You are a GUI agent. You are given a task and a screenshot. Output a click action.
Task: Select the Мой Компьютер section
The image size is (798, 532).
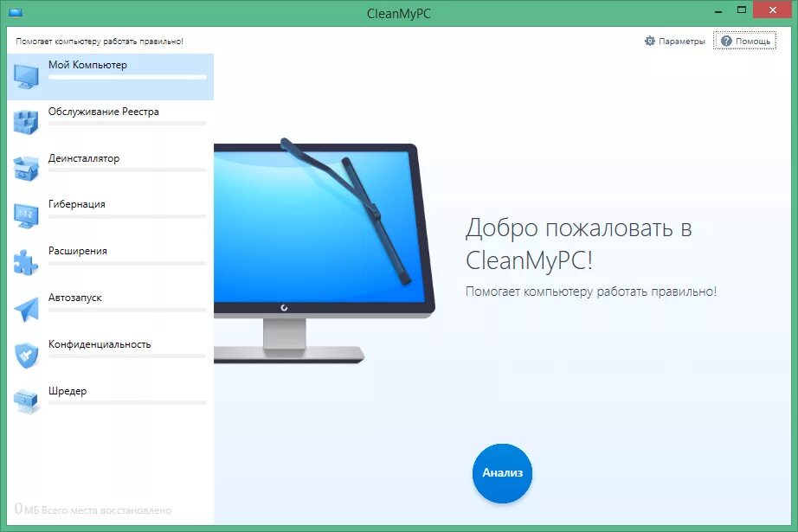111,77
